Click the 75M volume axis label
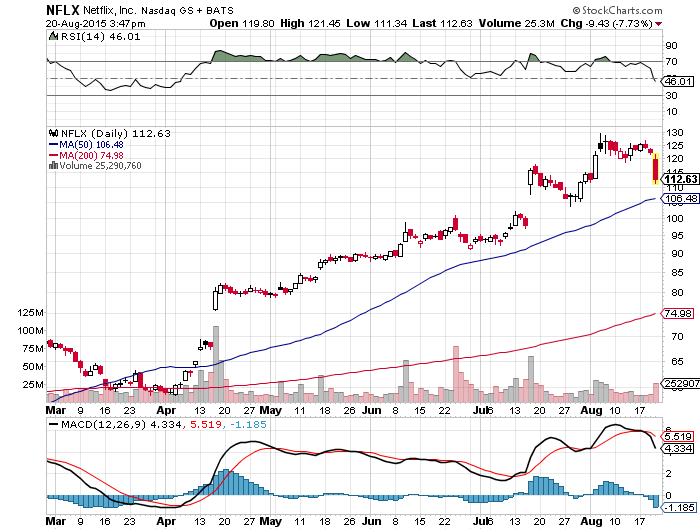 click(x=33, y=349)
